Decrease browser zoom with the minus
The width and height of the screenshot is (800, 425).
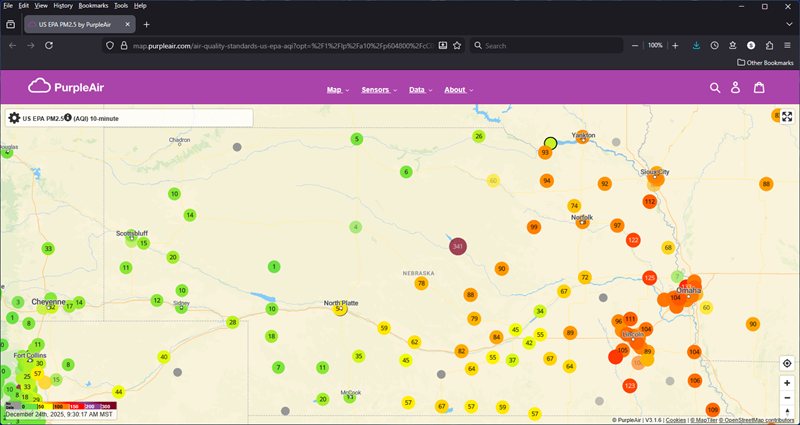[x=635, y=45]
